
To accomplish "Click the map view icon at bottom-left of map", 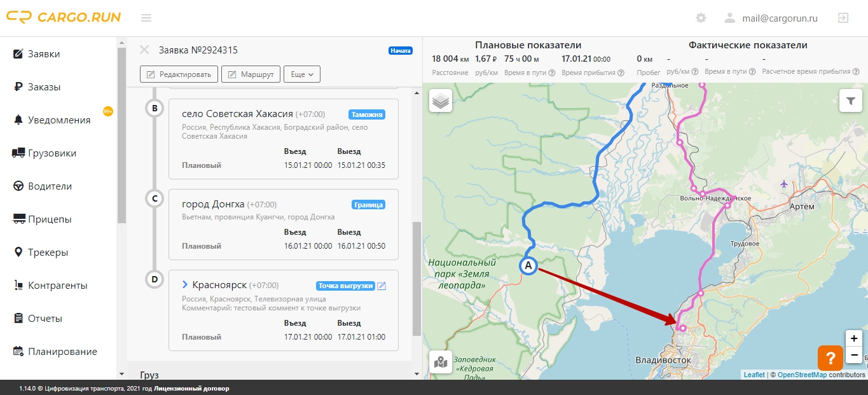I will point(441,362).
